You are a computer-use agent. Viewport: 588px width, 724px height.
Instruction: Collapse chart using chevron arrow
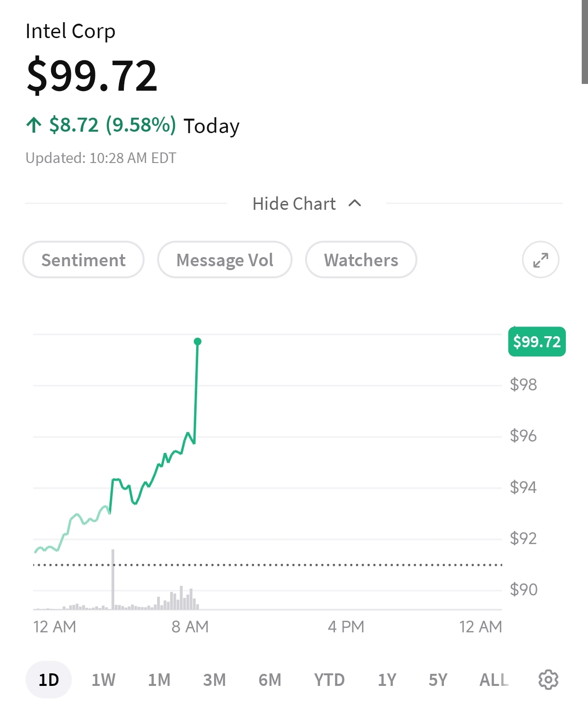pyautogui.click(x=355, y=203)
